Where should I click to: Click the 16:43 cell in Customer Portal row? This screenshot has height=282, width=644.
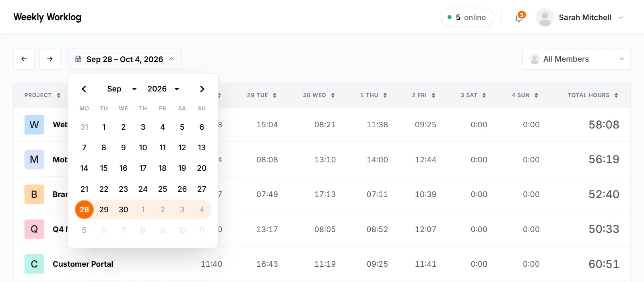point(267,264)
